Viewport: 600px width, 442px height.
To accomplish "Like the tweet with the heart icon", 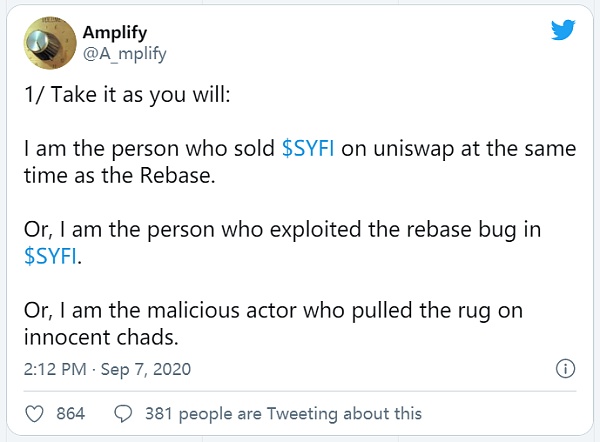I will (36, 413).
